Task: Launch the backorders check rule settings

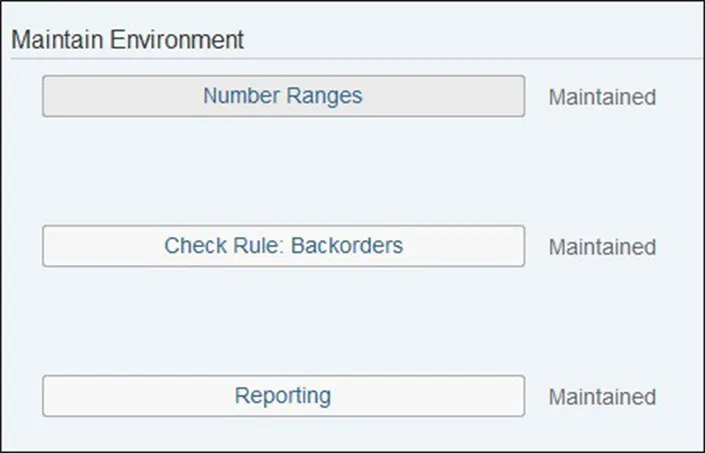Action: 283,246
